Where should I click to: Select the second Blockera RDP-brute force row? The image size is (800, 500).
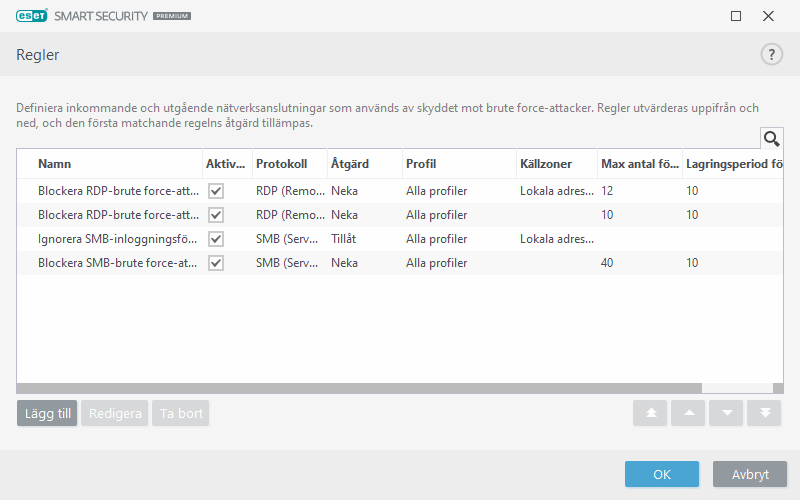(118, 215)
